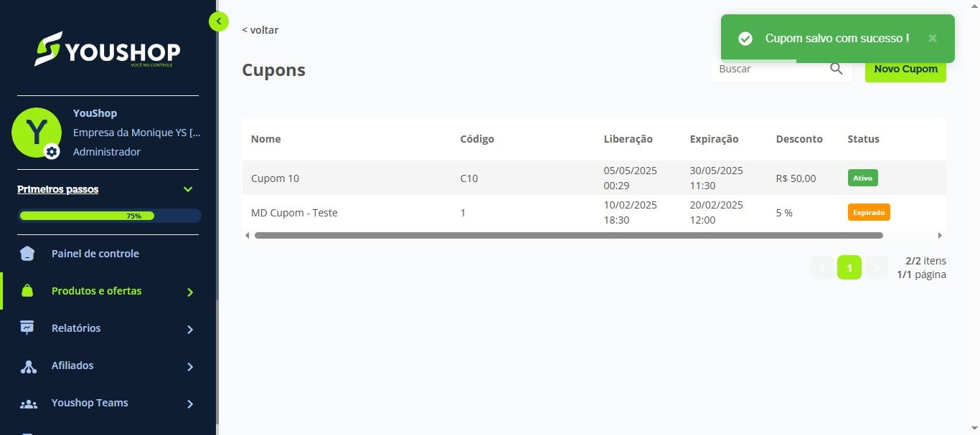980x435 pixels.
Task: Click the 75% progress bar
Action: click(x=109, y=216)
